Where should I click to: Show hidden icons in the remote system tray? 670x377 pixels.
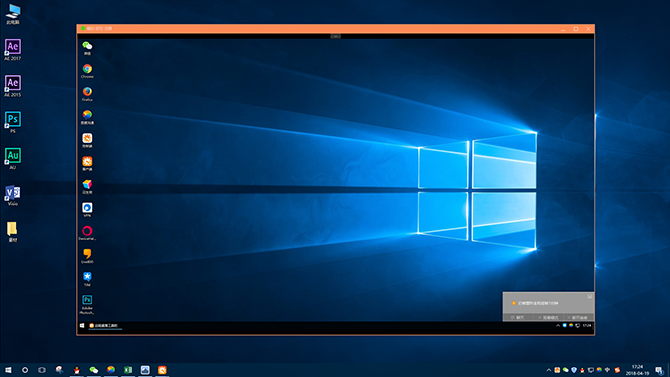(x=558, y=326)
